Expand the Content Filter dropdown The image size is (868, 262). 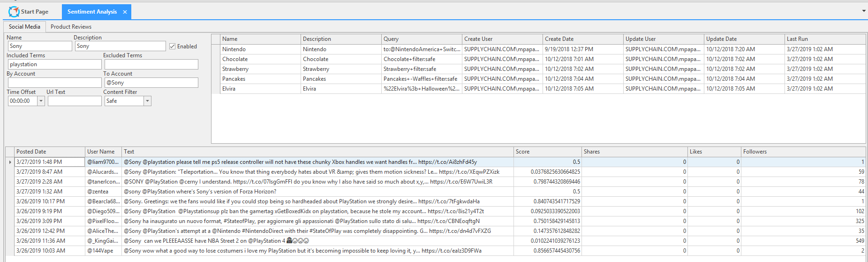147,101
